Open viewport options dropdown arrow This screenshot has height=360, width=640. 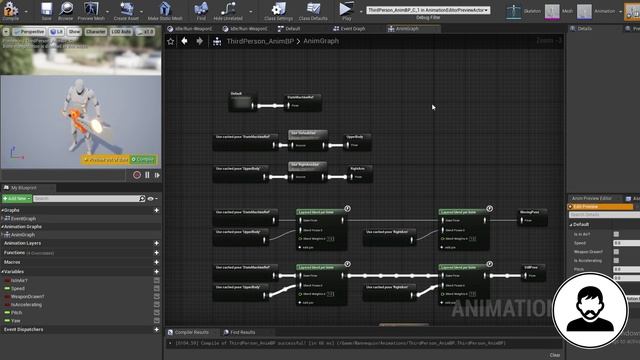coord(6,31)
